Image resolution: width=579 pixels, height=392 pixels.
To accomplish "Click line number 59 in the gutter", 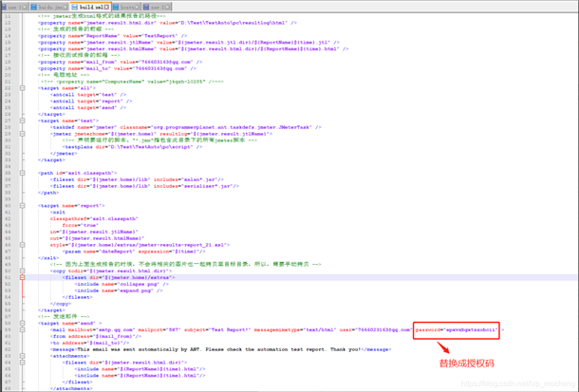I will [x=8, y=329].
